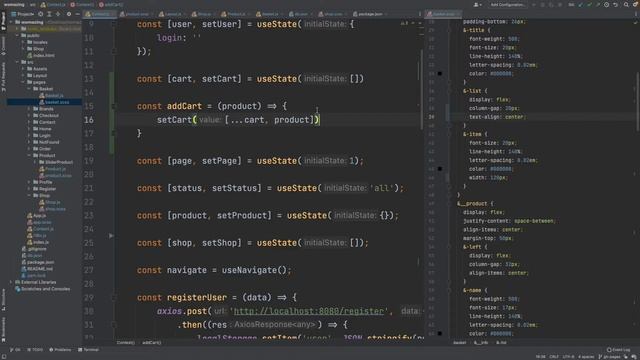Open editor tabs overflow menu
This screenshot has width=640, height=360.
coord(420,14)
